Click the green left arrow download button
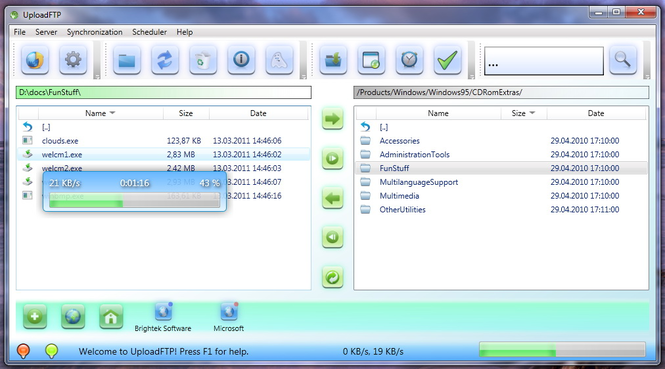The height and width of the screenshot is (369, 665). tap(332, 198)
